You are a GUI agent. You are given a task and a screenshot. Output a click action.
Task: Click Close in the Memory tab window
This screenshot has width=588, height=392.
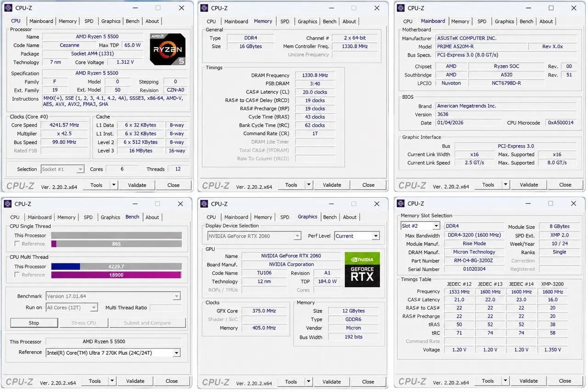tap(368, 185)
